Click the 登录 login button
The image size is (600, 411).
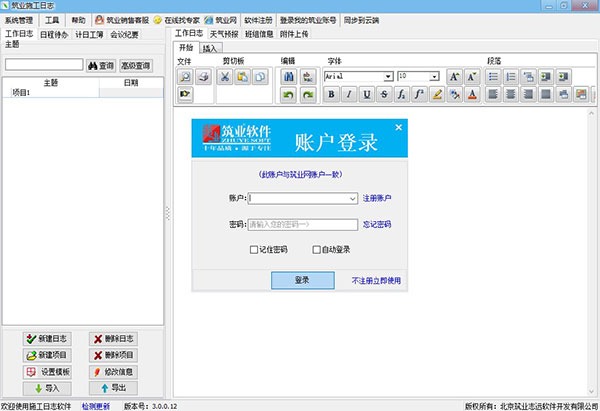(303, 281)
